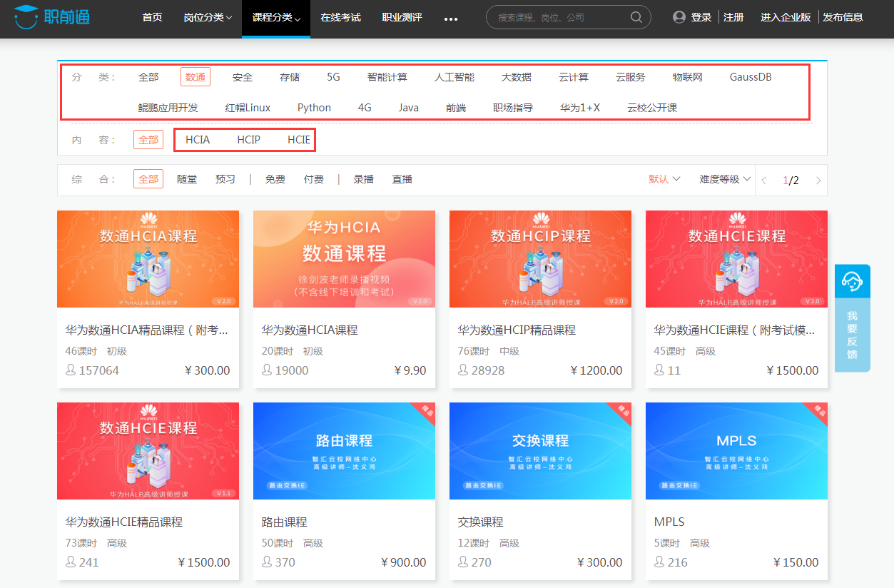Enable the 直播 live stream filter

point(402,179)
